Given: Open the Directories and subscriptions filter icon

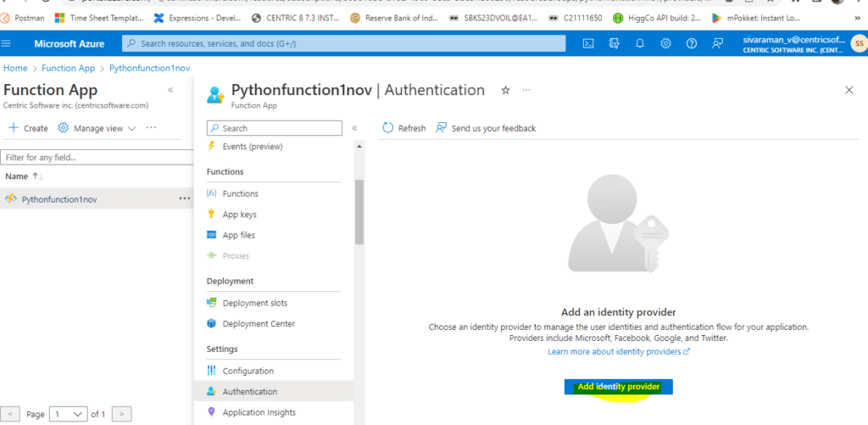Looking at the screenshot, I should 614,44.
